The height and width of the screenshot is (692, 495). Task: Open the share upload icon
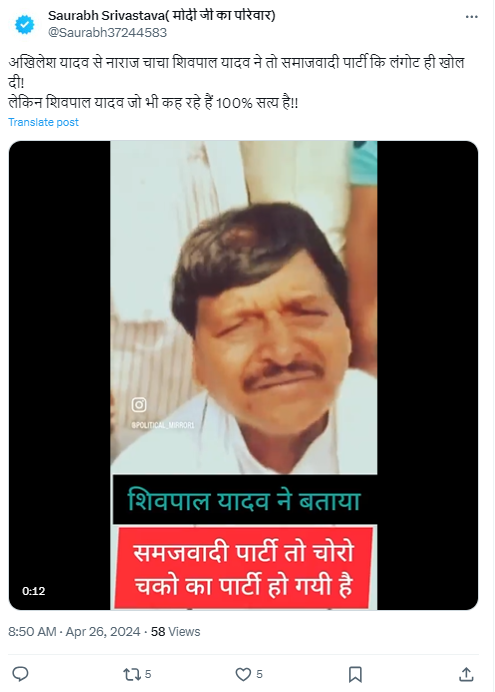click(466, 674)
